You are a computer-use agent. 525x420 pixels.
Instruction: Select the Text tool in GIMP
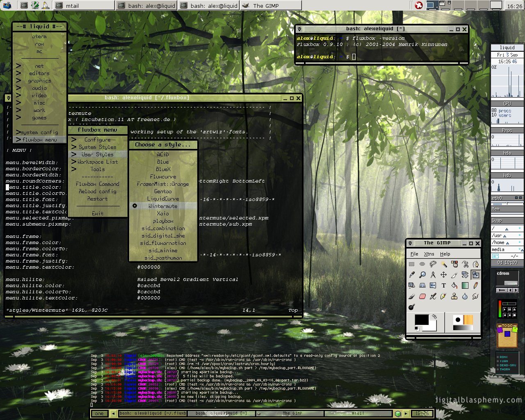(x=443, y=285)
